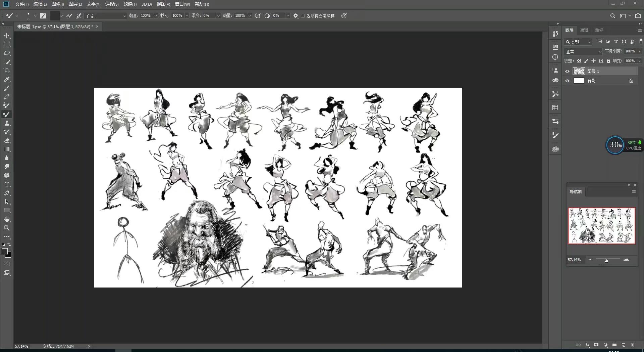Open the 混合 percentage dropdown
644x352 pixels.
click(x=218, y=16)
